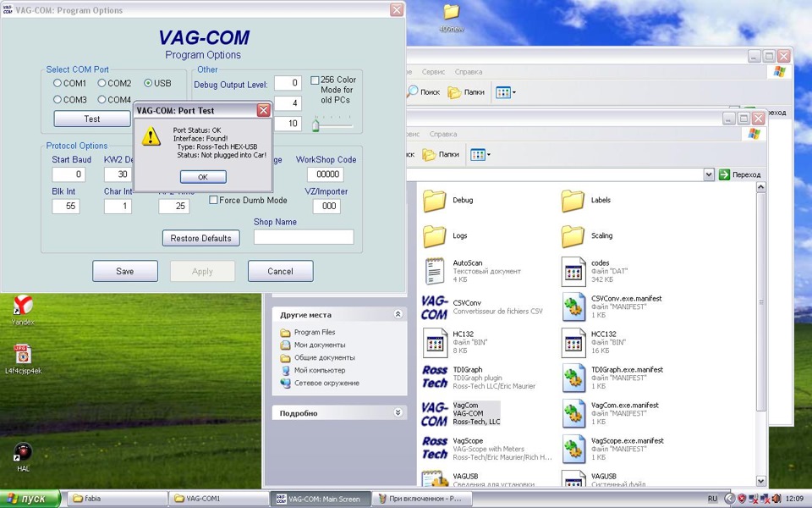Select the COM4 port radio button
The height and width of the screenshot is (508, 812).
tap(102, 100)
